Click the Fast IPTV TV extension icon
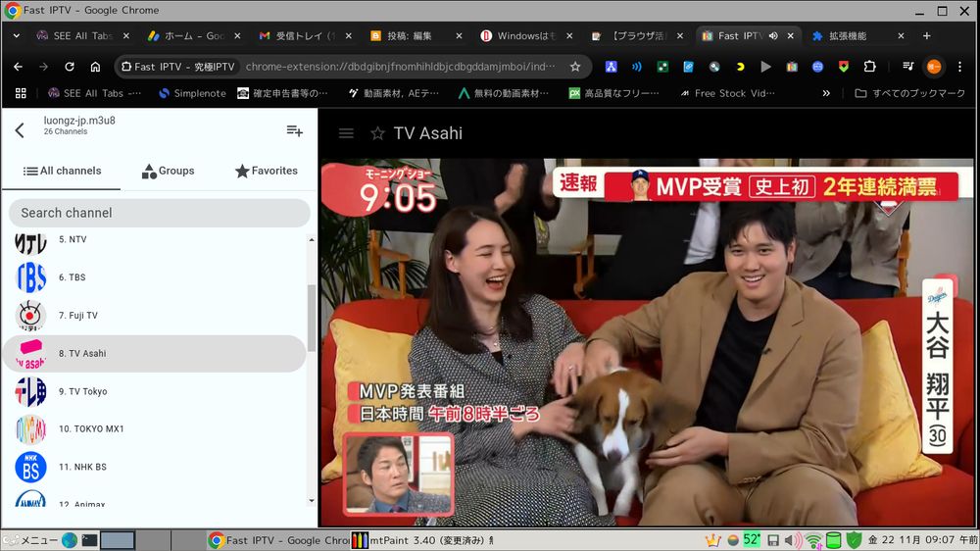Viewport: 980px width, 551px height. click(x=792, y=67)
